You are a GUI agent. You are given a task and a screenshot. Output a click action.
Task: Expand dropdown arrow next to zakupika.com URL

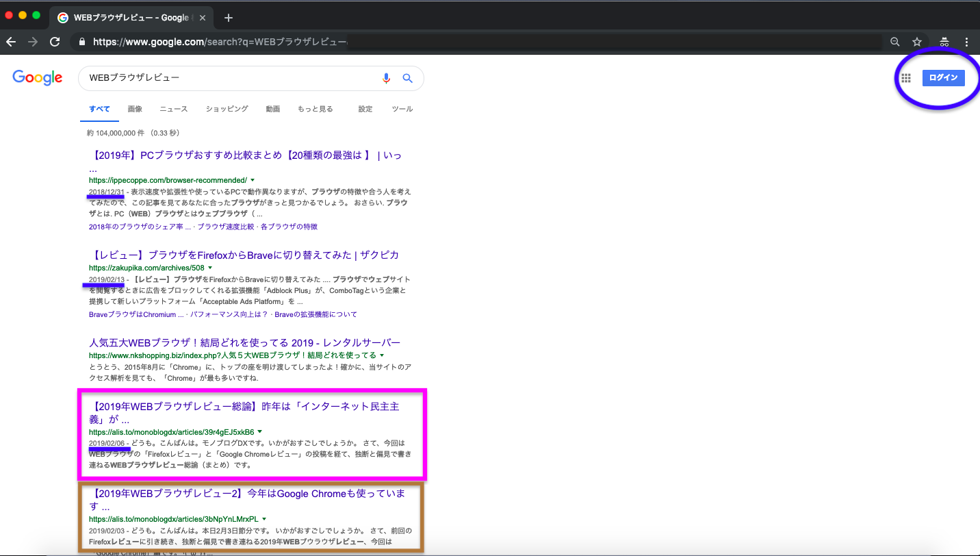pos(210,268)
